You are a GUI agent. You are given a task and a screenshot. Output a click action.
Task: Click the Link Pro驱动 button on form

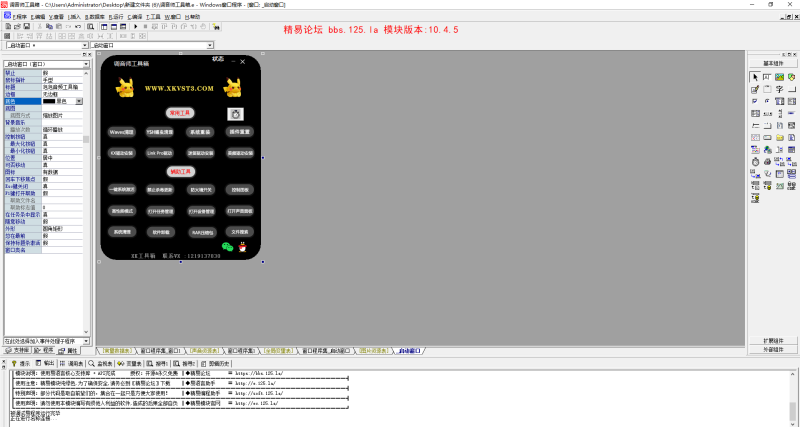[x=160, y=153]
